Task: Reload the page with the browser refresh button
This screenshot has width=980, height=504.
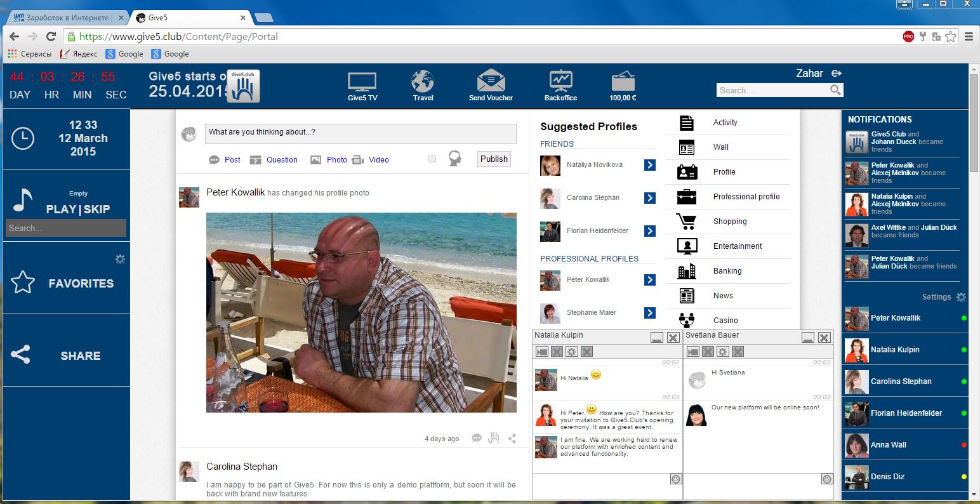Action: pyautogui.click(x=51, y=37)
